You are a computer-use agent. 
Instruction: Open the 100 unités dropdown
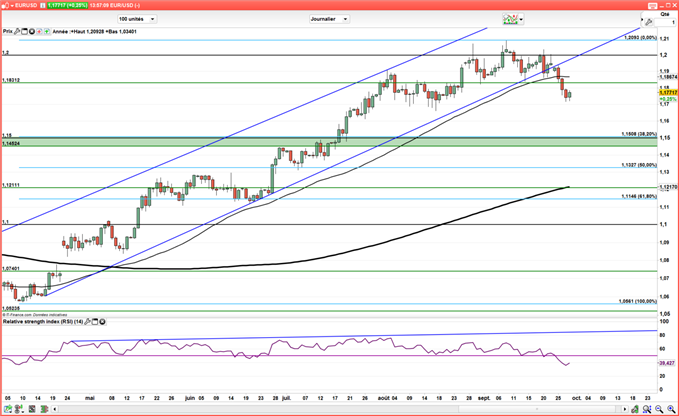click(x=137, y=19)
